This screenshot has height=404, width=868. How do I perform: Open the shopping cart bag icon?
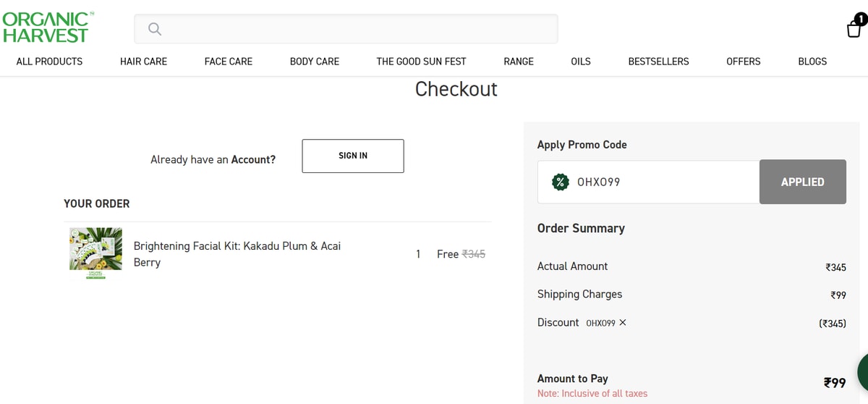pyautogui.click(x=854, y=28)
